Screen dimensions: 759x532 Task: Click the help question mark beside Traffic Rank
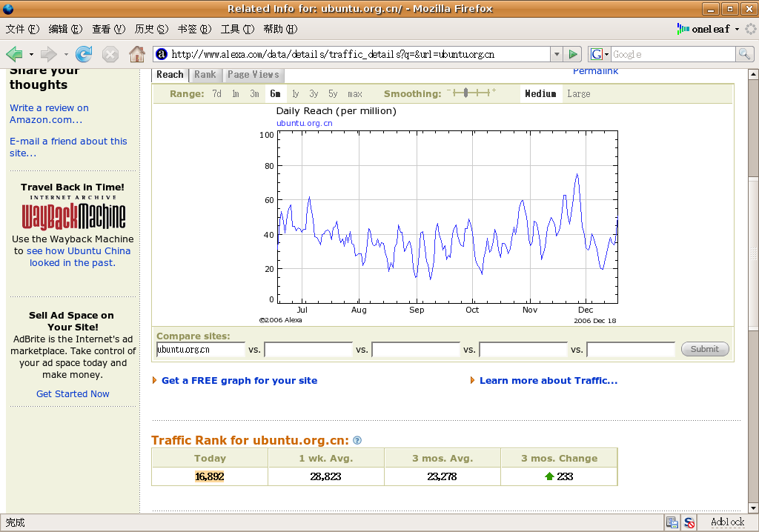point(357,441)
